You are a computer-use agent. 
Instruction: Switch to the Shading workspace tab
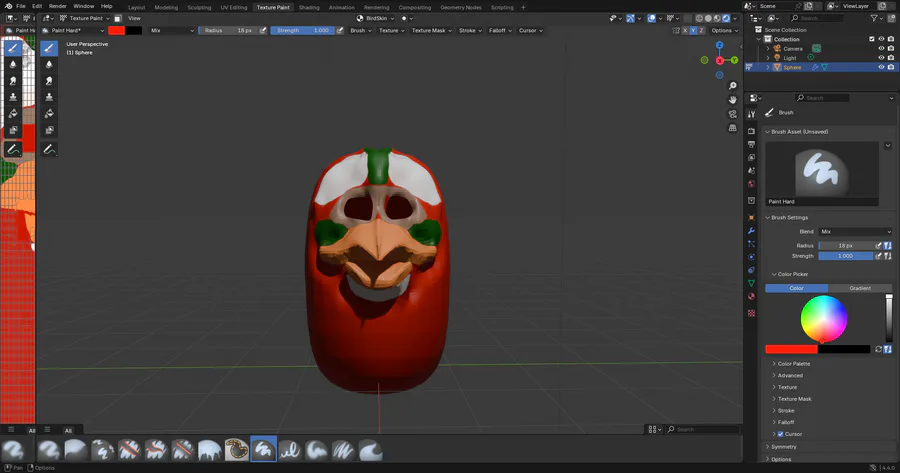(x=309, y=7)
